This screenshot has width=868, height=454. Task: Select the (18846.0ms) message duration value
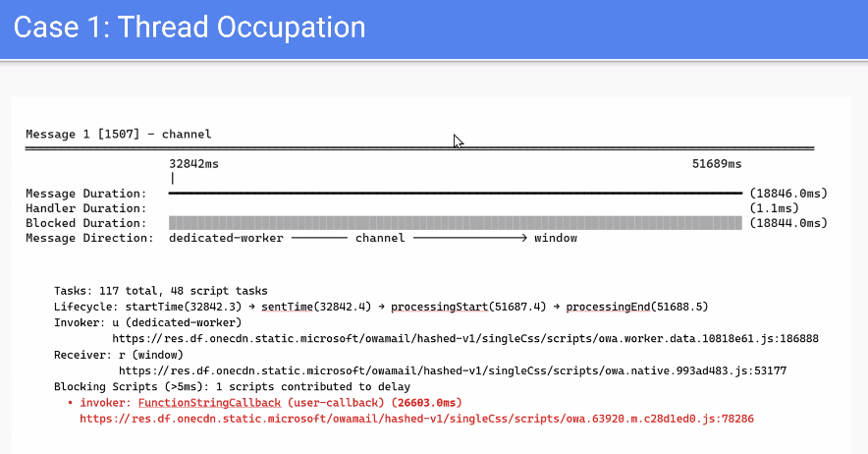coord(788,194)
